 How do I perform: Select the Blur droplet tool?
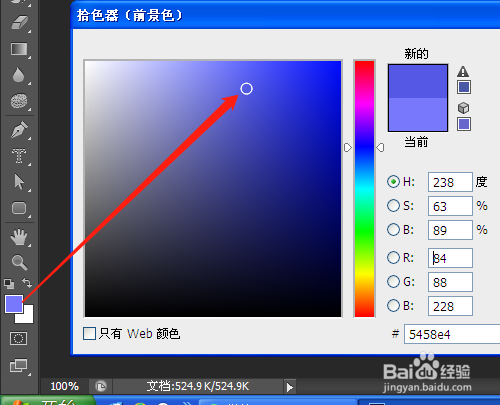click(x=18, y=75)
